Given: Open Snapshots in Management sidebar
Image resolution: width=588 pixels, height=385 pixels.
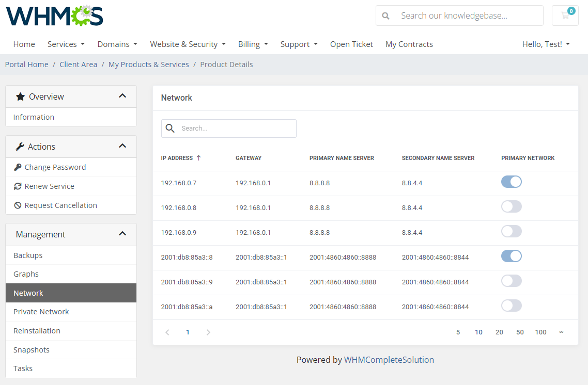Looking at the screenshot, I should (32, 350).
